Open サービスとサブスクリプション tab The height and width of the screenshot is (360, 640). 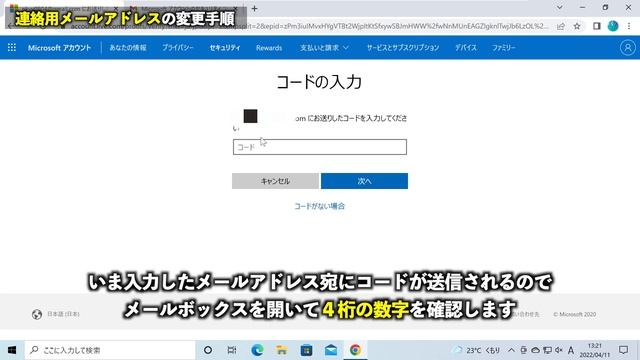(403, 48)
